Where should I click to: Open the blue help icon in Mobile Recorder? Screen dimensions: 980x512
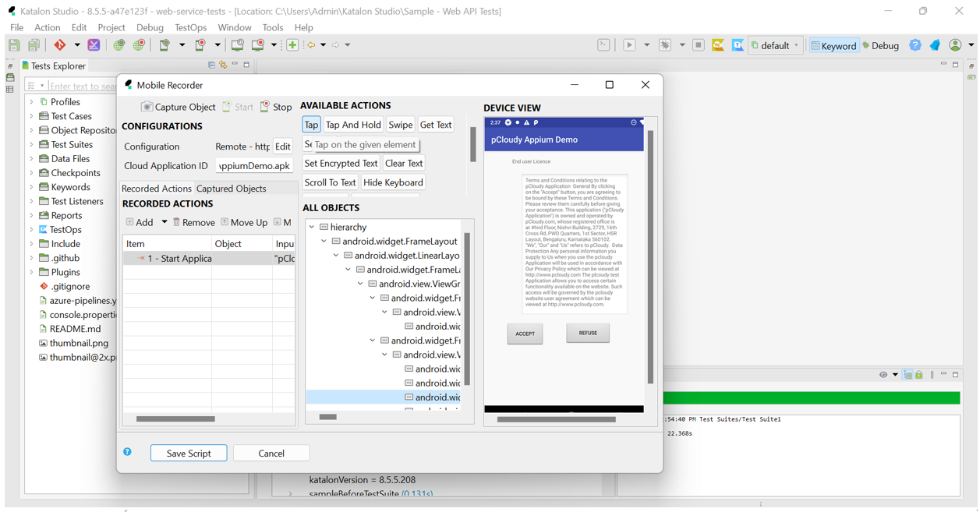[127, 452]
